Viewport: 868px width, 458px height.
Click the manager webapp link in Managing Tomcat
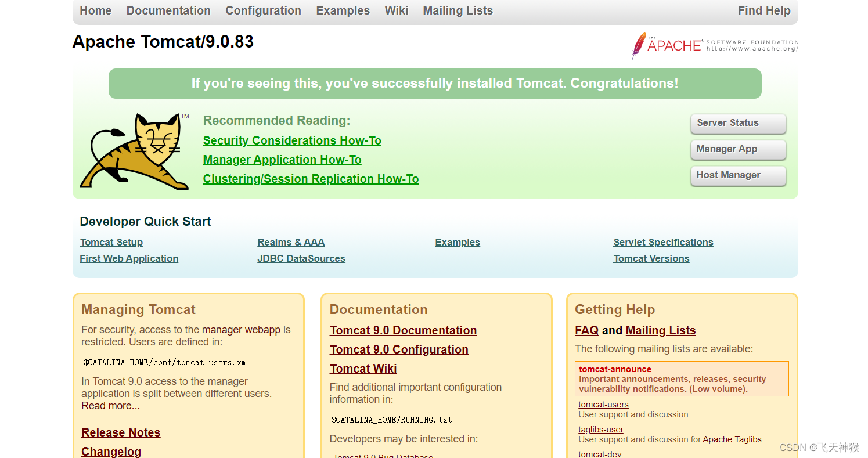click(x=241, y=329)
